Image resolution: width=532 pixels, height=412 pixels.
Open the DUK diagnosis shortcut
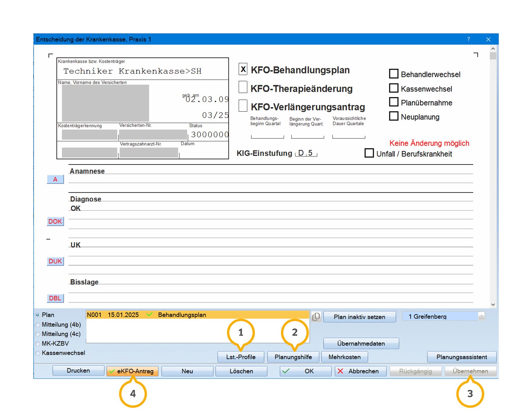55,261
